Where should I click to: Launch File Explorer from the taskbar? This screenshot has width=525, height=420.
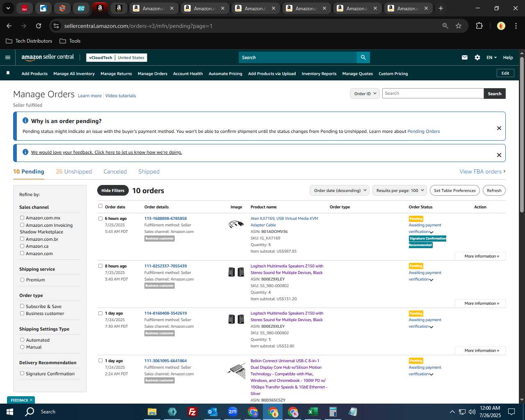pos(152,412)
